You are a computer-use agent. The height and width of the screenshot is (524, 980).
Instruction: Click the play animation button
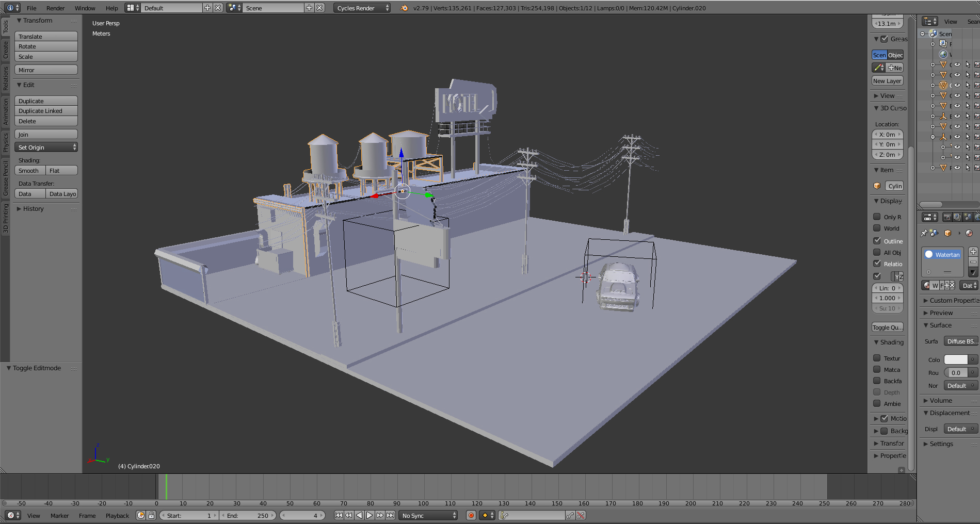(x=369, y=515)
